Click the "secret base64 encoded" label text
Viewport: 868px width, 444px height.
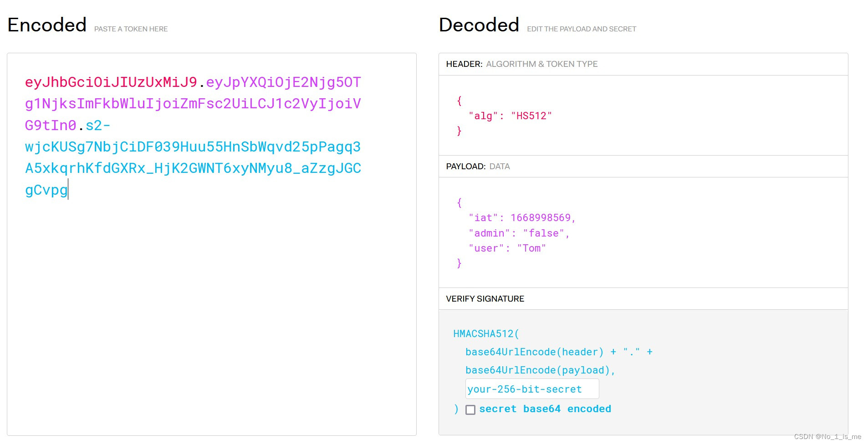(x=545, y=409)
